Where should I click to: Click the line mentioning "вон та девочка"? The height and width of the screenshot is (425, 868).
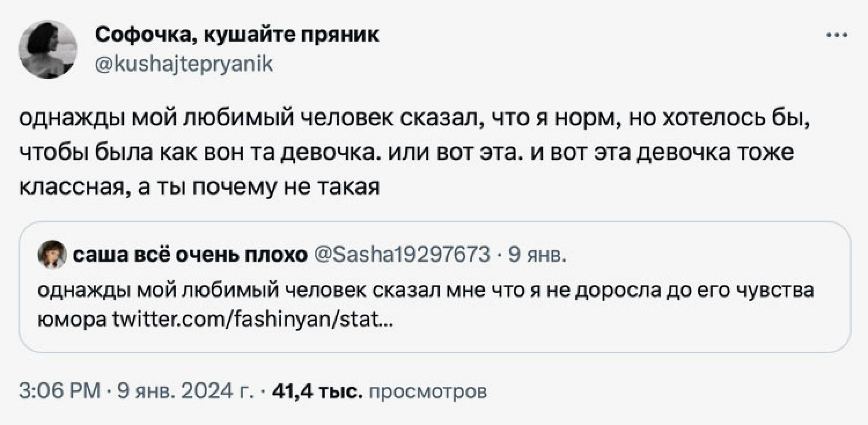tap(405, 153)
